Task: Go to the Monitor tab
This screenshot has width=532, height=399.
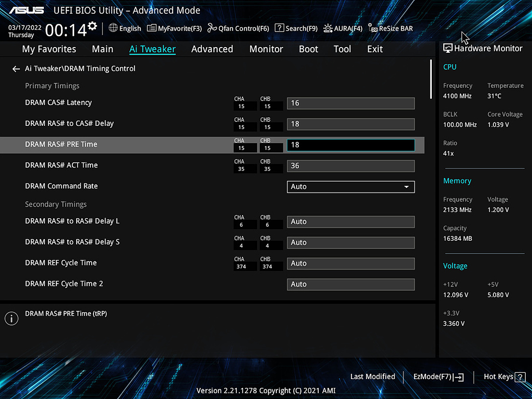Action: tap(266, 49)
